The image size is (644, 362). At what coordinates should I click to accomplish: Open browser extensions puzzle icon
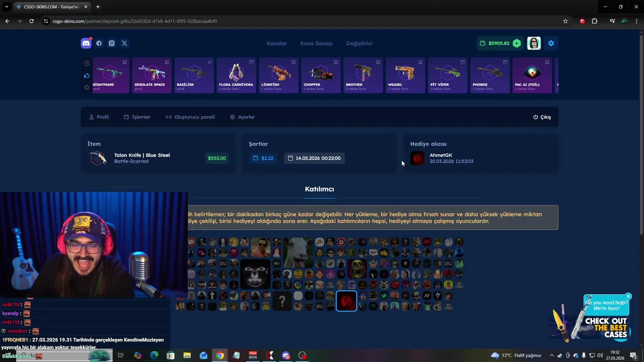pos(595,21)
